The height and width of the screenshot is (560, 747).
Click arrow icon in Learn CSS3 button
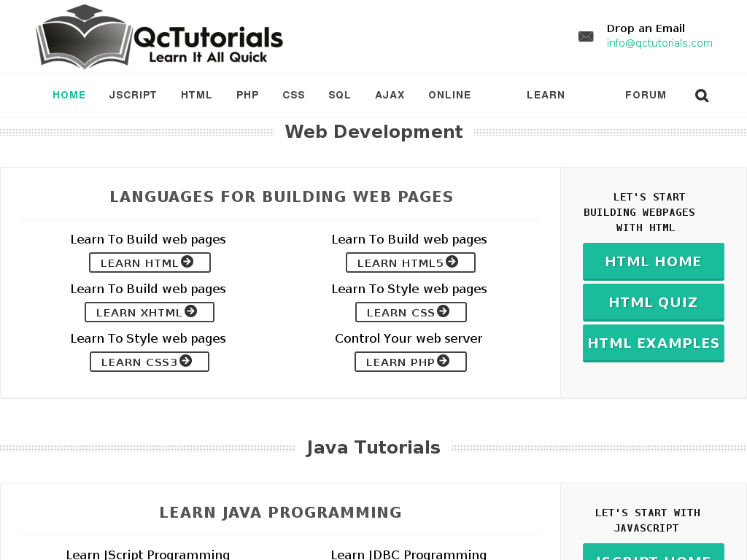click(x=186, y=360)
